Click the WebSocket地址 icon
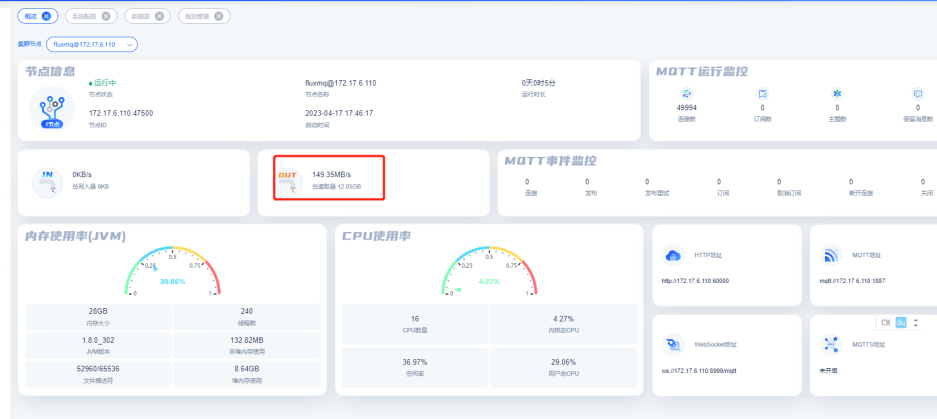Screen dimensions: 937x419 click(x=673, y=345)
